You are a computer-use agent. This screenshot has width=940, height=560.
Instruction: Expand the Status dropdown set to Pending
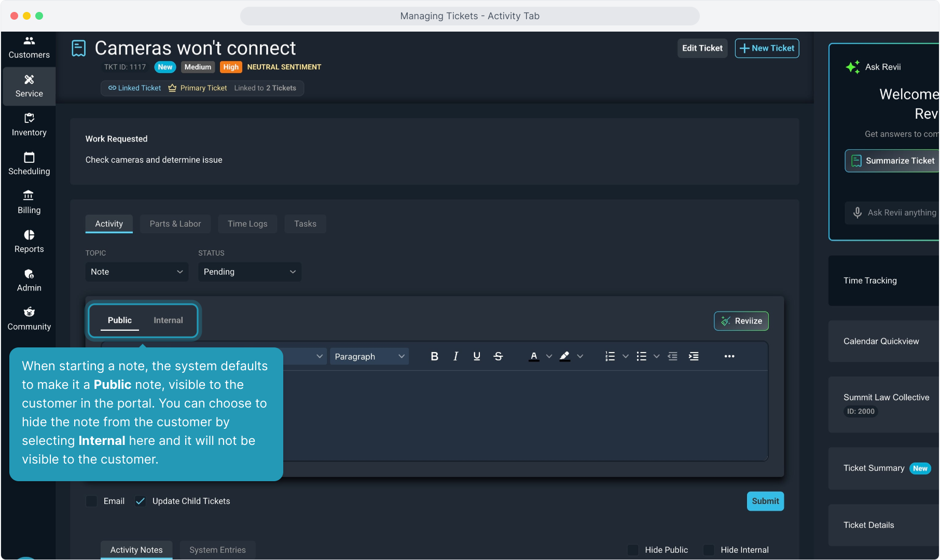click(250, 272)
